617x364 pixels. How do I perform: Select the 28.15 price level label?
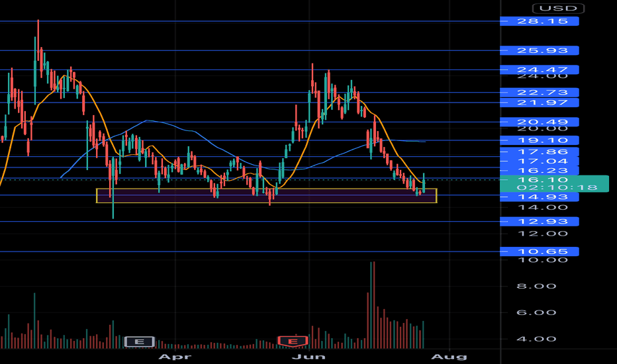point(539,21)
